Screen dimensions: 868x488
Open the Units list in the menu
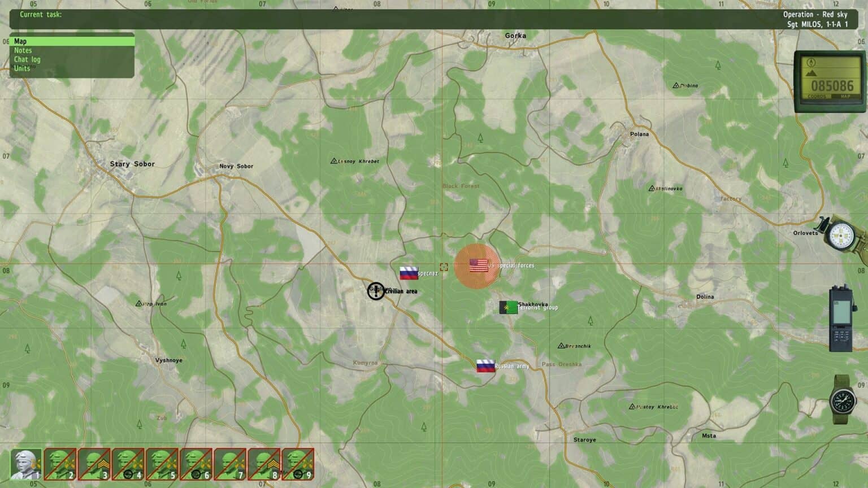click(22, 68)
